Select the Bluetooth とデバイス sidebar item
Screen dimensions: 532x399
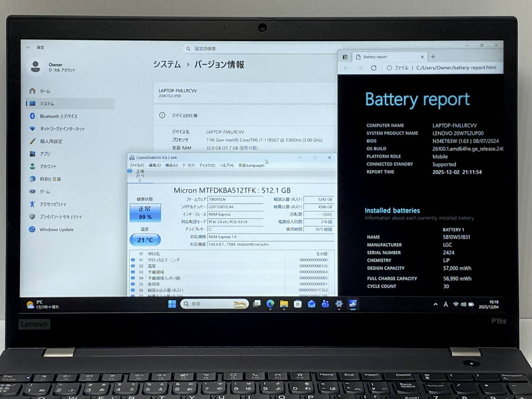pos(58,116)
